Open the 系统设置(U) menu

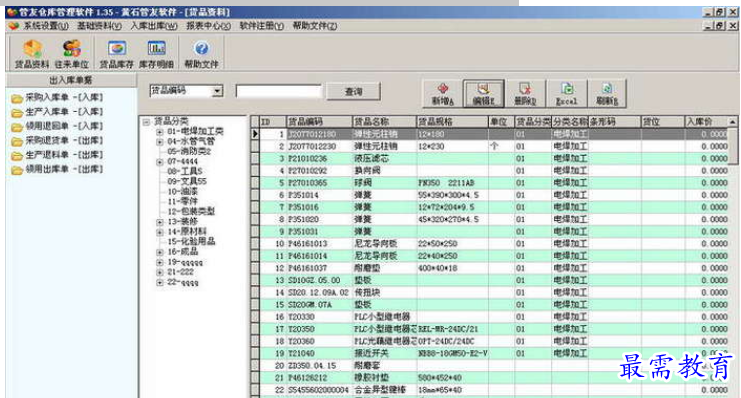click(x=46, y=26)
